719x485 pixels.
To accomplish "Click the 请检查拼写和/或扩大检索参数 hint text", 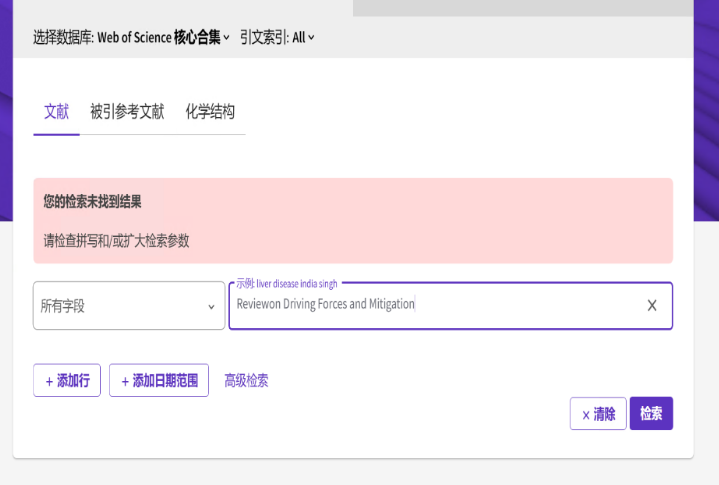I will click(x=116, y=241).
